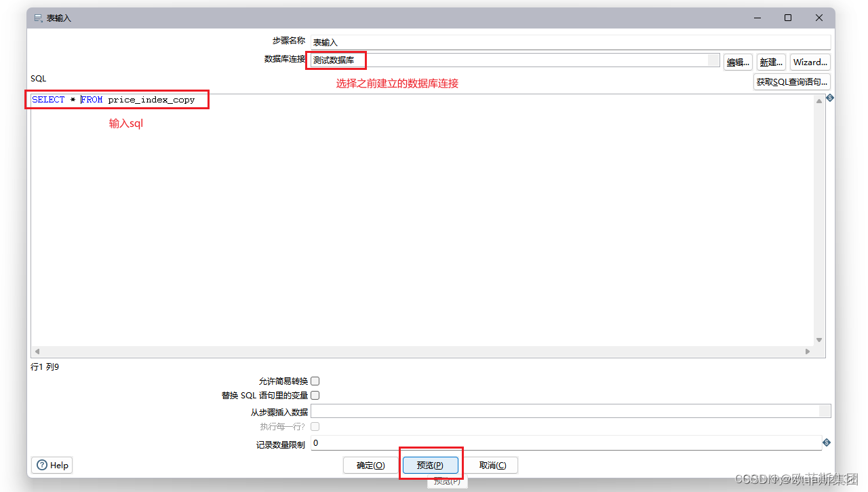Click the 新建... button
Image resolution: width=868 pixels, height=492 pixels.
click(x=772, y=62)
